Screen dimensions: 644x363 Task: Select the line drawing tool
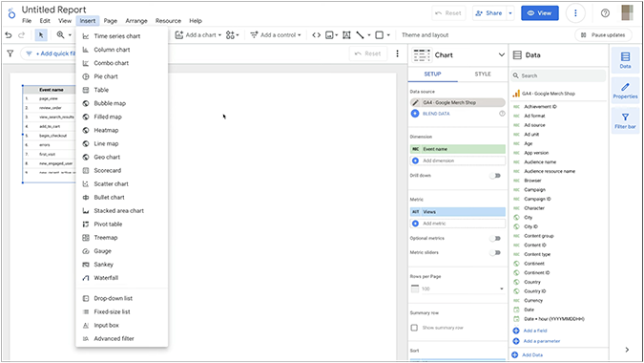click(x=361, y=35)
